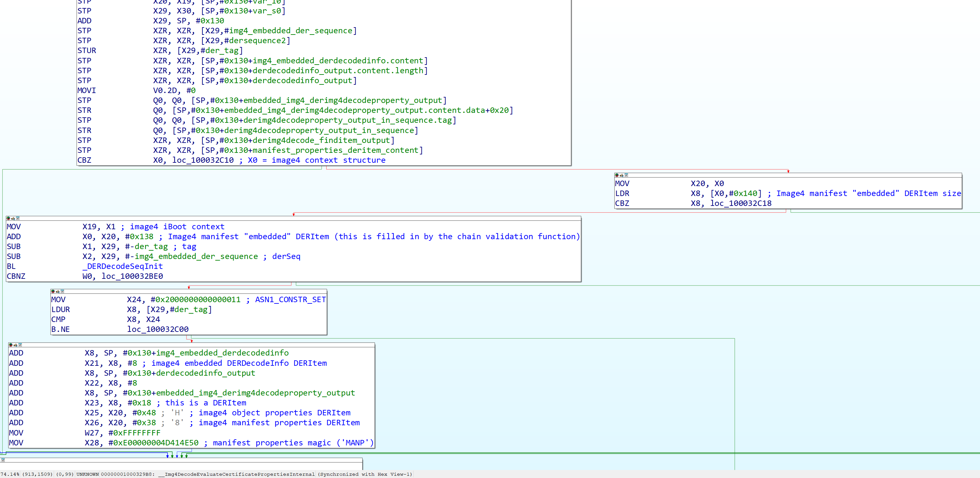Click the group icon on the bottom partially visible block
Image resolution: width=980 pixels, height=478 pixels.
tap(3, 460)
